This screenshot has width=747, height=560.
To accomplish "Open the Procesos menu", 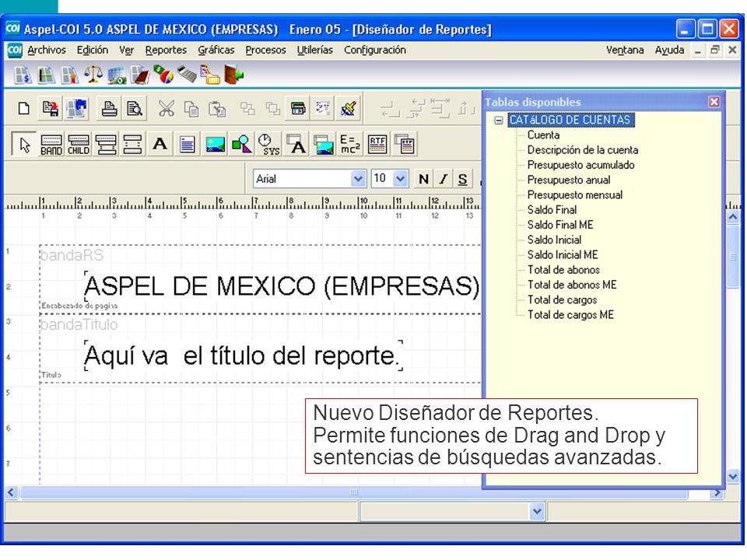I will (x=265, y=50).
